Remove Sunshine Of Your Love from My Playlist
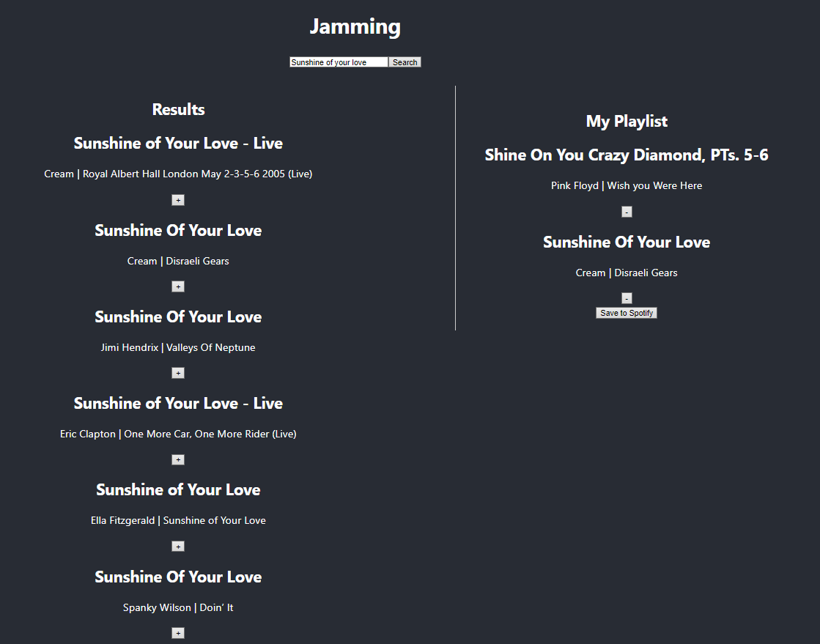The height and width of the screenshot is (644, 820). tap(627, 298)
